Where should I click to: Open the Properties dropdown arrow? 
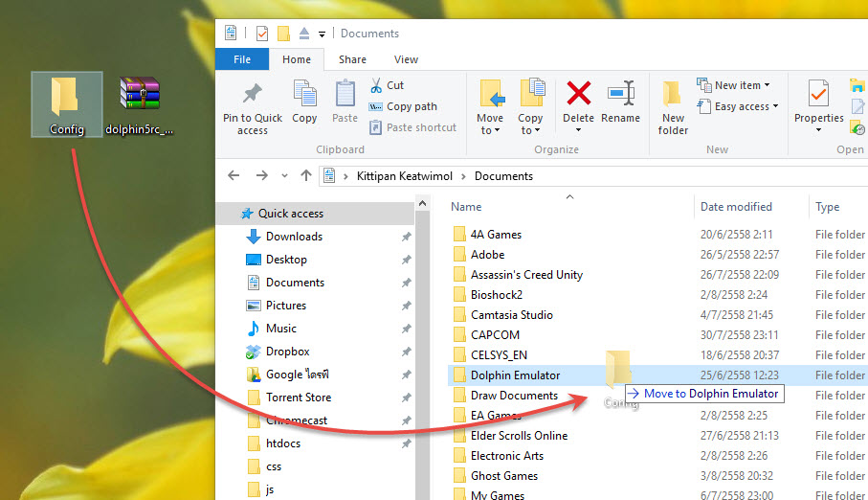tap(819, 131)
